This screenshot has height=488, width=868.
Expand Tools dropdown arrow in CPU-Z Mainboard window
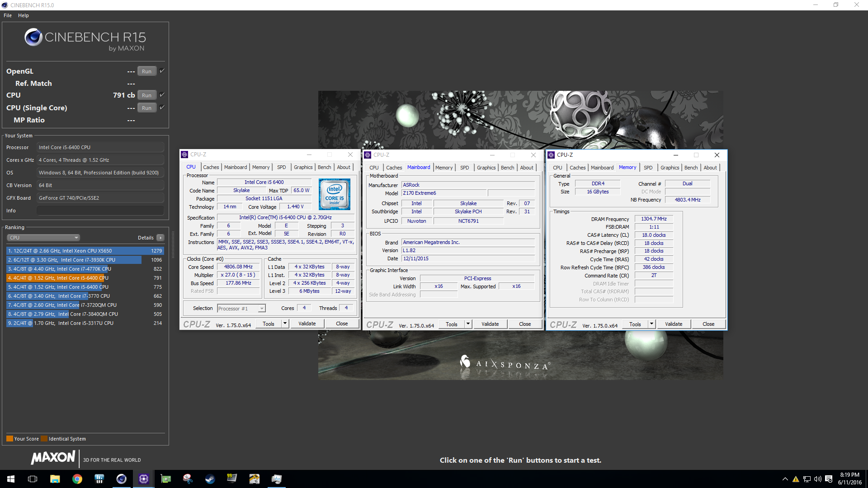pos(468,324)
